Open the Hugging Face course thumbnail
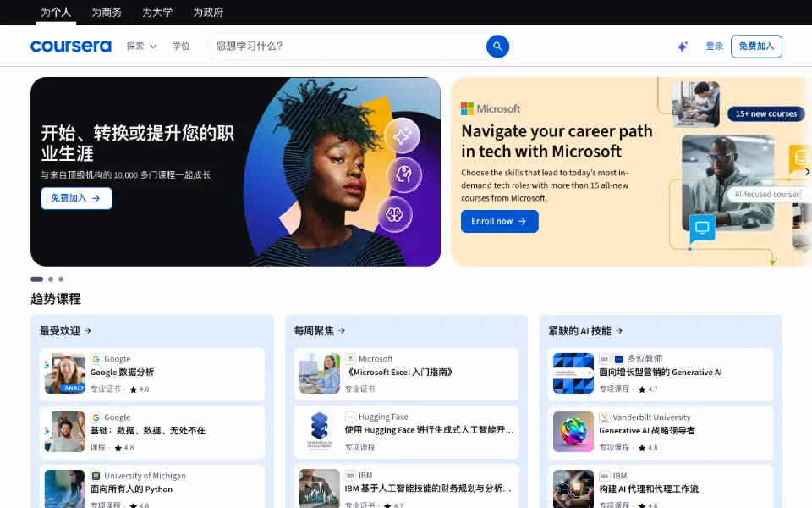Screen dimensions: 812x508 (320, 432)
